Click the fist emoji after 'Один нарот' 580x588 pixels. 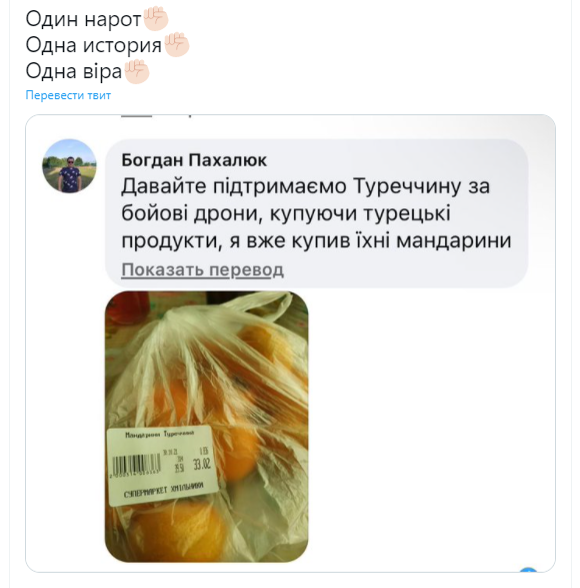156,19
